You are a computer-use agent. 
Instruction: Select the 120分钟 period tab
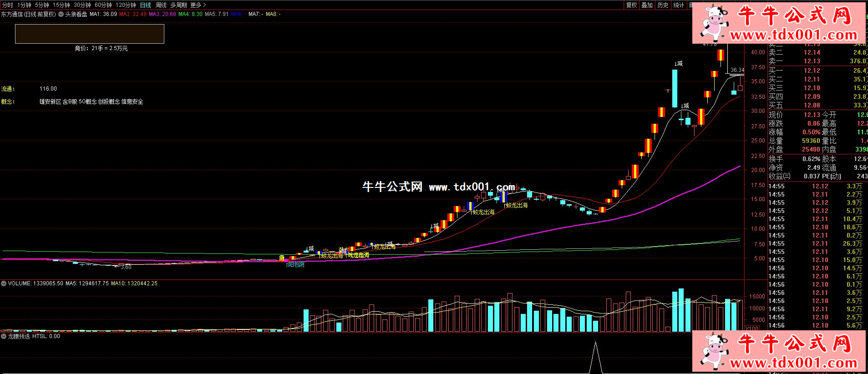coord(126,5)
